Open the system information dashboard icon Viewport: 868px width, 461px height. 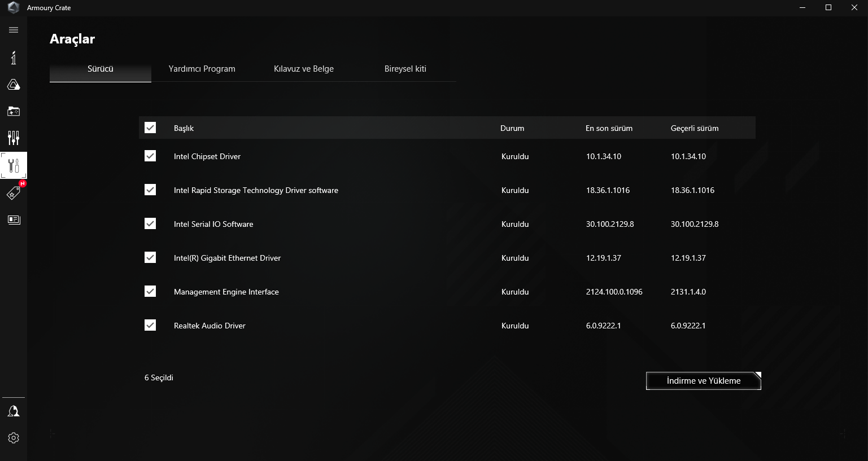coord(14,58)
